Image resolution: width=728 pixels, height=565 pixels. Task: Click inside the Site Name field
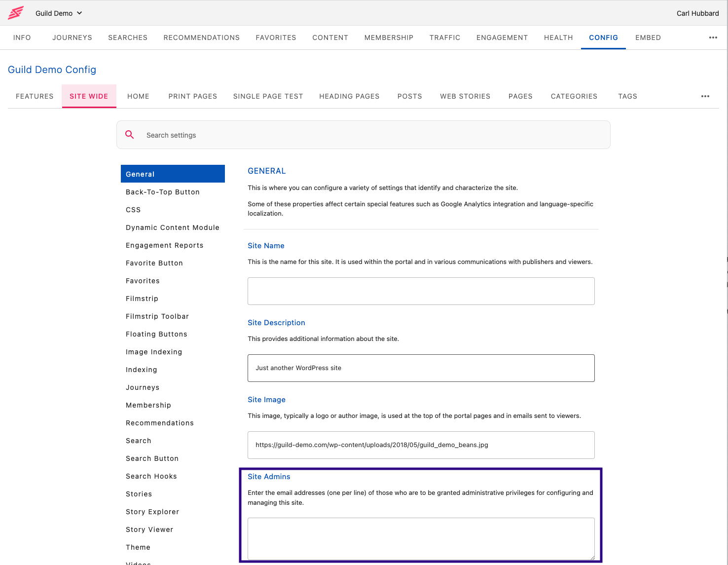coord(421,291)
